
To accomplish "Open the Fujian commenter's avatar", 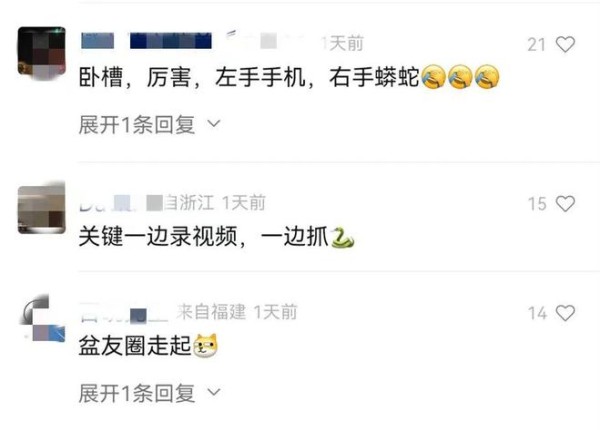I will point(41,318).
